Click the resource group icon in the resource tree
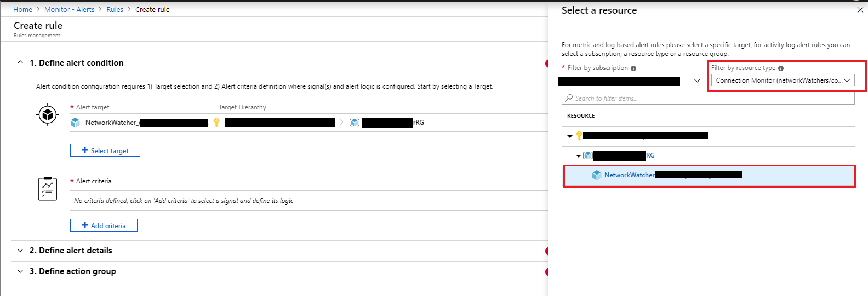The height and width of the screenshot is (296, 868). (x=588, y=155)
